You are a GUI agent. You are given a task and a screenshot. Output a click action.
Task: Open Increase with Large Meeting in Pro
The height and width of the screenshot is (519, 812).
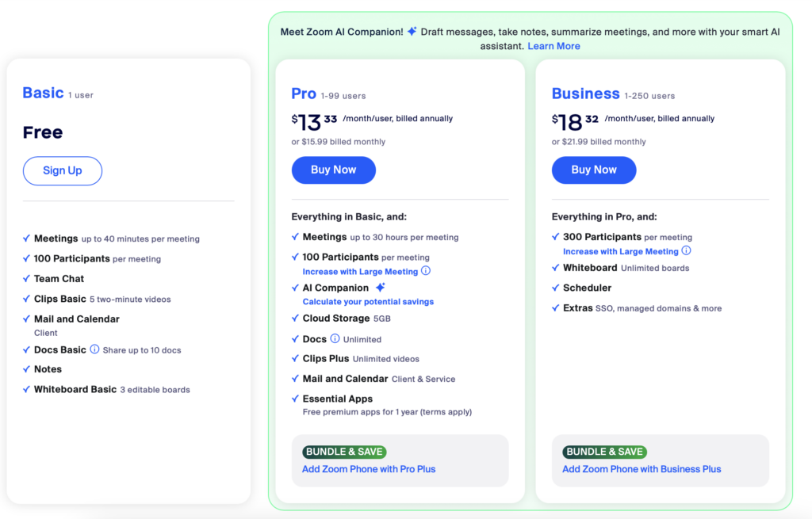pos(360,272)
